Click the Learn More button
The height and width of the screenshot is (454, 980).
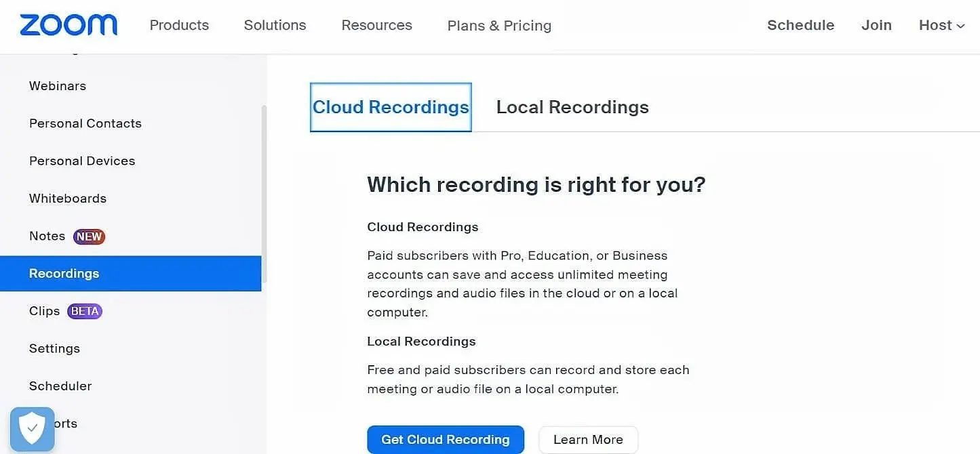point(588,440)
